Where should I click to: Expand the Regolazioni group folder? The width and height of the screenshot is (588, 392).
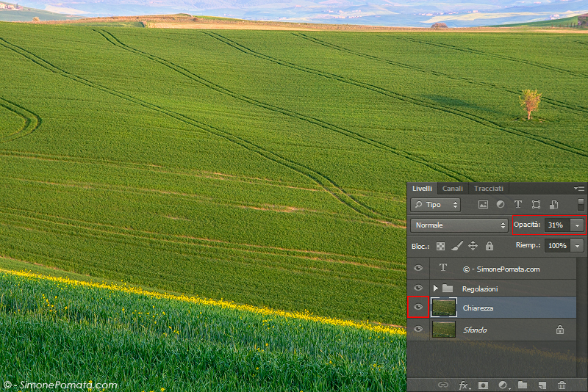tap(435, 288)
